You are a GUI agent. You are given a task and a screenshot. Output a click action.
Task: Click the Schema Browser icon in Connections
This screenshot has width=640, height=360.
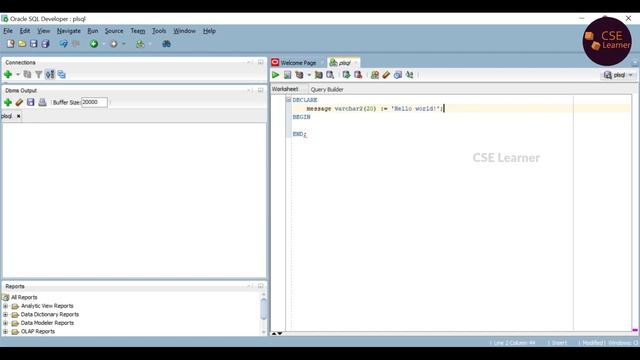(x=50, y=74)
